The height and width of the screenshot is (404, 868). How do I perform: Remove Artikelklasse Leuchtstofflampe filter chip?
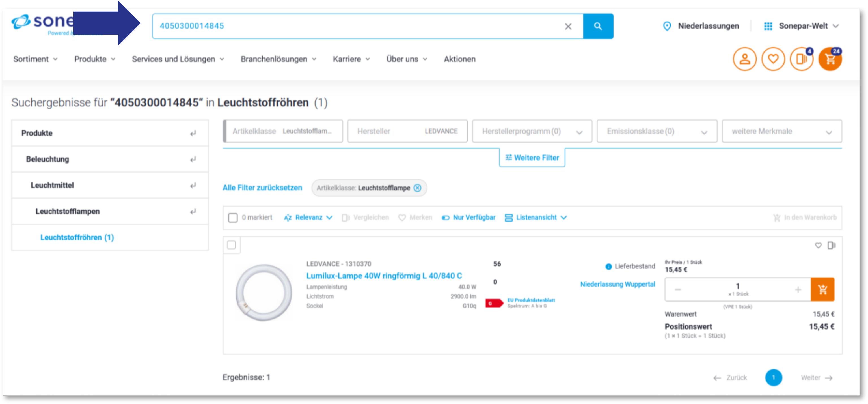click(417, 188)
